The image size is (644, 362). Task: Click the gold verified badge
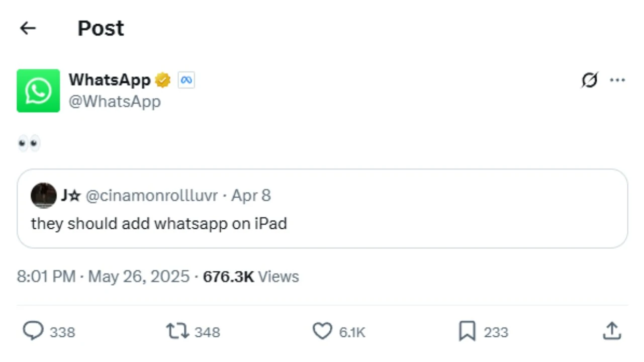163,80
